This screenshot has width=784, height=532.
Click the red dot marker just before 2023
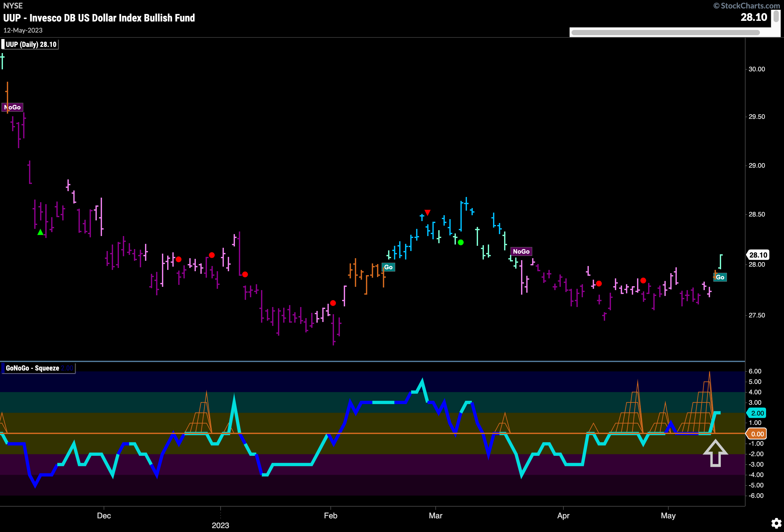tap(211, 255)
